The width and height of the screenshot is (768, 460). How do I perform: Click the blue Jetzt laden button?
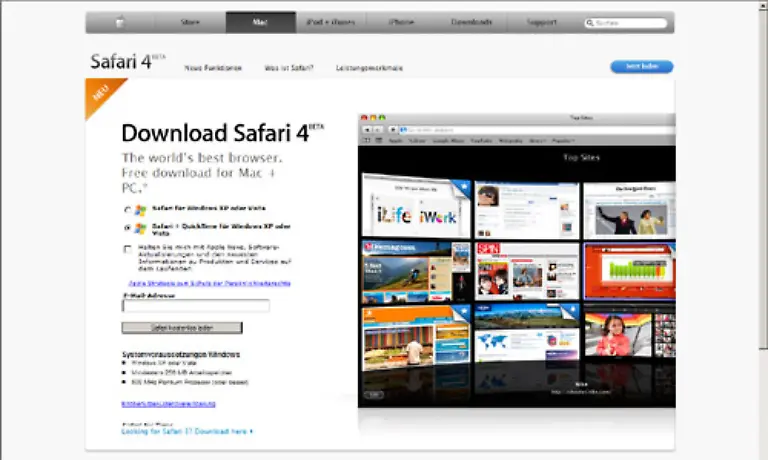tap(642, 66)
